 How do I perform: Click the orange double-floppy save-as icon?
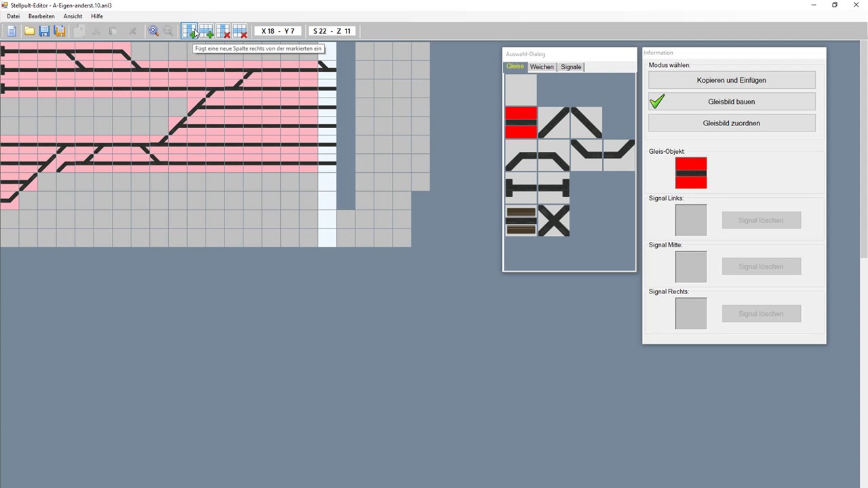tap(60, 31)
